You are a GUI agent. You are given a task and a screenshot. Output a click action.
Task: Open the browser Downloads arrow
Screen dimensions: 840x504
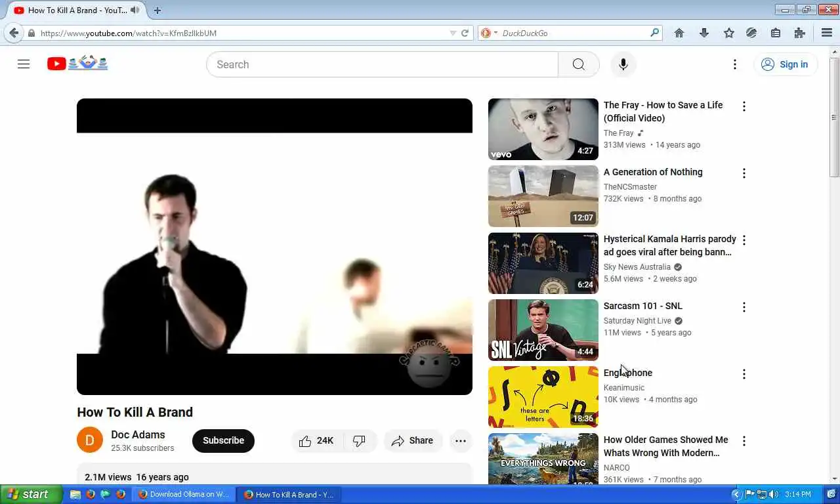tap(704, 33)
